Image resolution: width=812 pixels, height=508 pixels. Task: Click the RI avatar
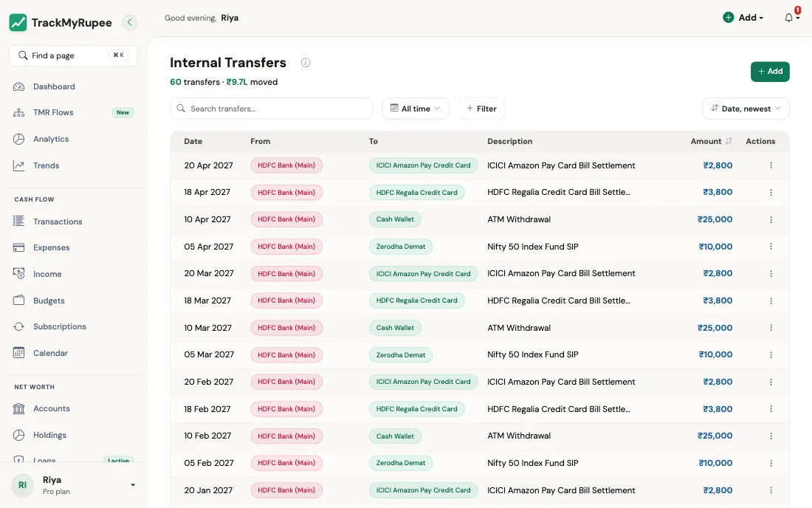click(x=22, y=485)
